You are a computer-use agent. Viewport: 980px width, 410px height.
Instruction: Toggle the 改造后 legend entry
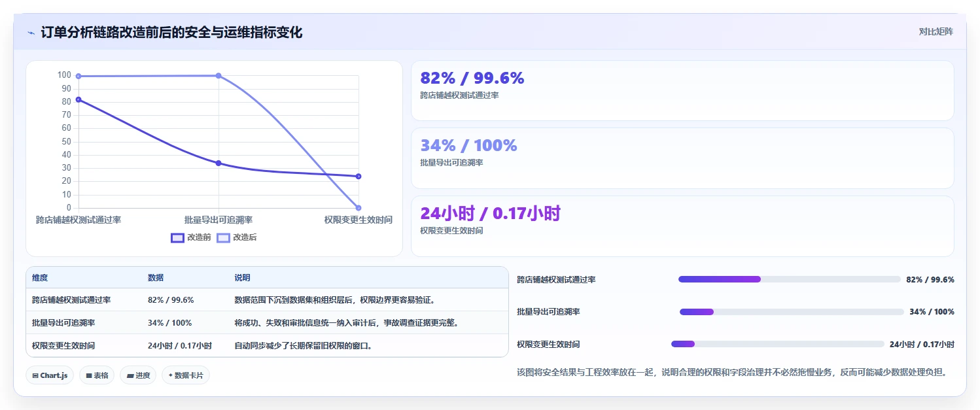237,237
